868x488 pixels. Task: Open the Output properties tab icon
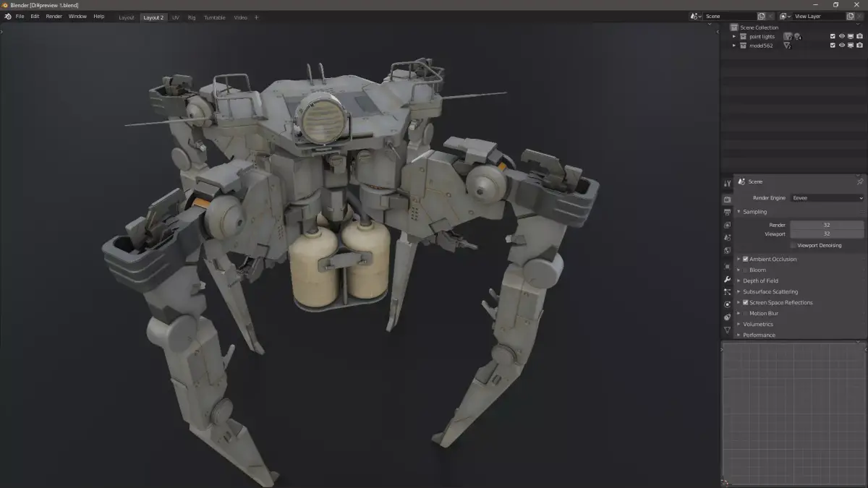pyautogui.click(x=727, y=212)
